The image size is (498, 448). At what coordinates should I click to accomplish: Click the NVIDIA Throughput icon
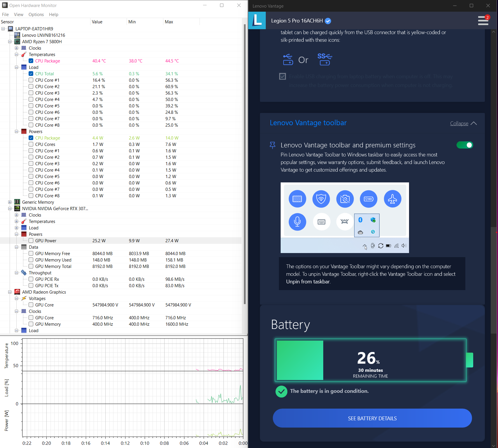coord(24,273)
